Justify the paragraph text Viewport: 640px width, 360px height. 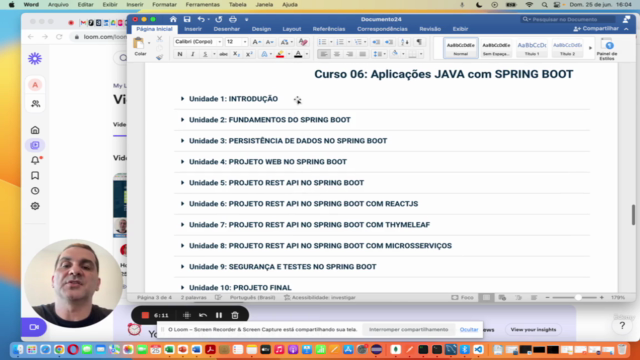coord(362,54)
